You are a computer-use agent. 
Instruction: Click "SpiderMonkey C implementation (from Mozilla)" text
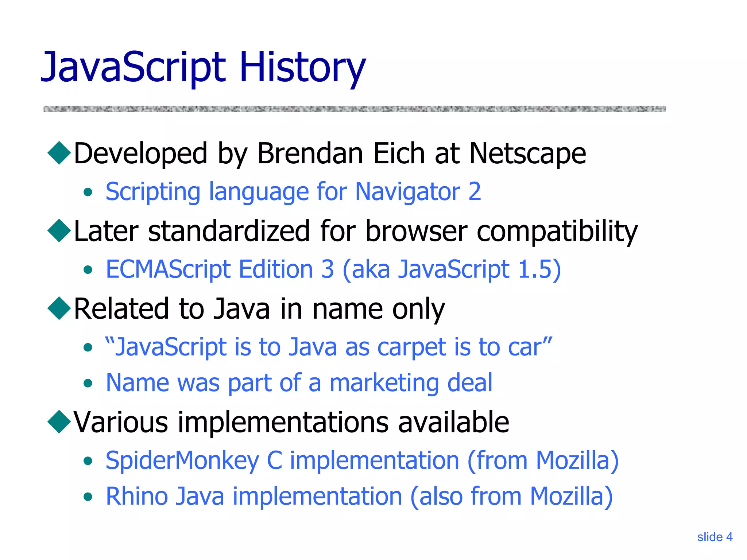click(362, 460)
